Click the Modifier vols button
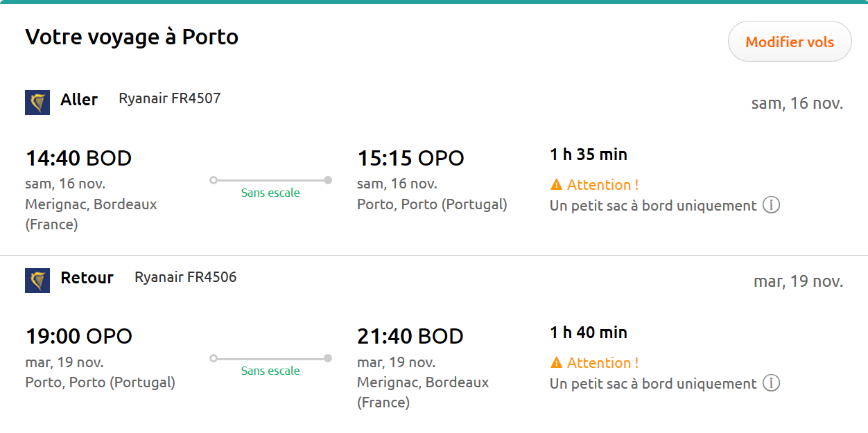This screenshot has height=433, width=868. (x=789, y=42)
